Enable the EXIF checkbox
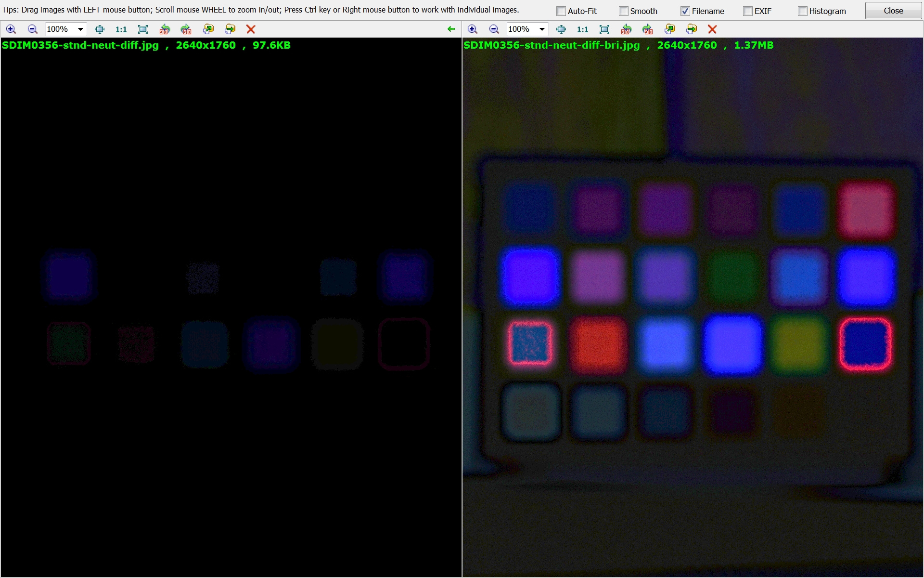Viewport: 924px width, 578px height. pos(748,11)
